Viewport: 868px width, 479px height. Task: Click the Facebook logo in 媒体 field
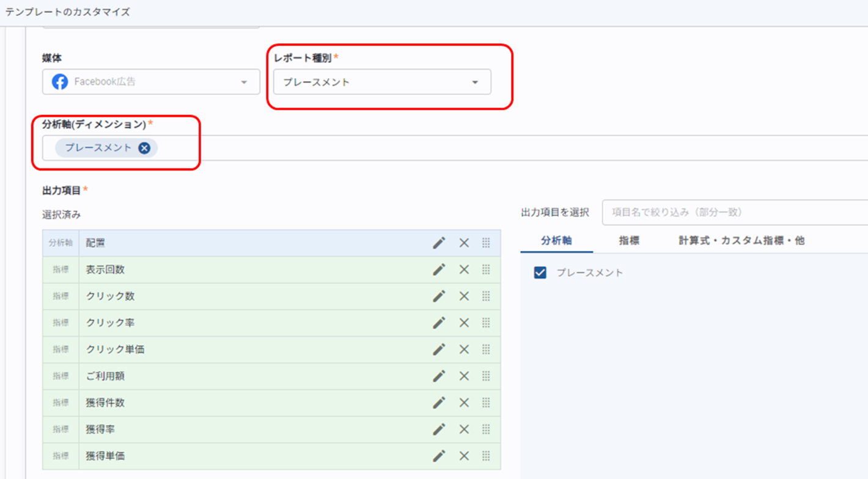[x=60, y=82]
